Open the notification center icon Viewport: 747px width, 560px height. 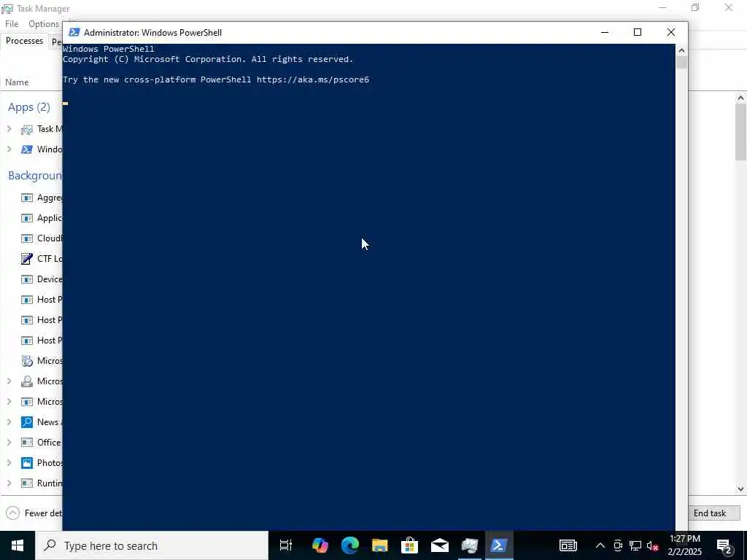coord(724,545)
